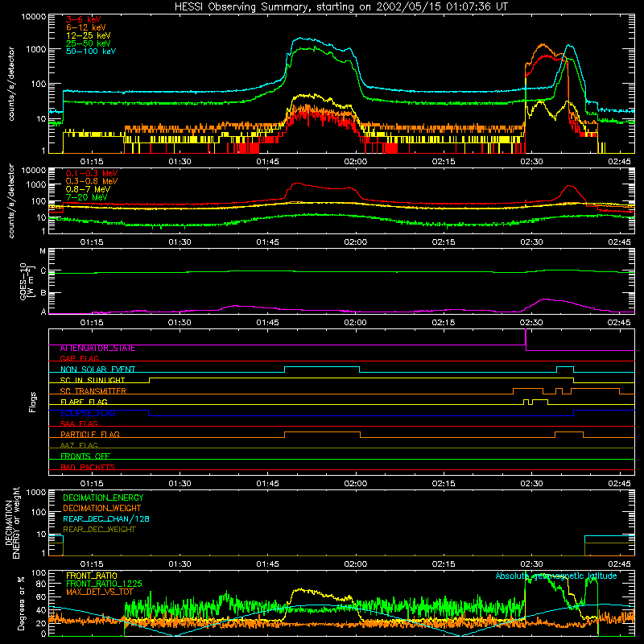The height and width of the screenshot is (644, 644).
Task: Click the 01:30 tick under GOES panel
Action: 180,323
